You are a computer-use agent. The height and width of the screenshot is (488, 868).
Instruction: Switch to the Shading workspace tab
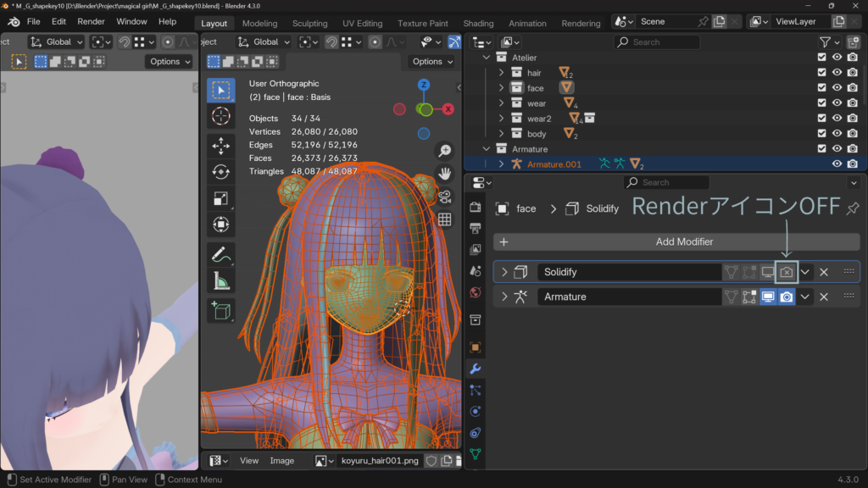coord(478,23)
